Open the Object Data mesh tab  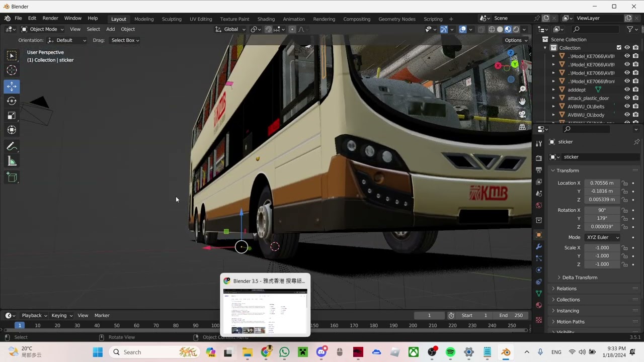(539, 293)
